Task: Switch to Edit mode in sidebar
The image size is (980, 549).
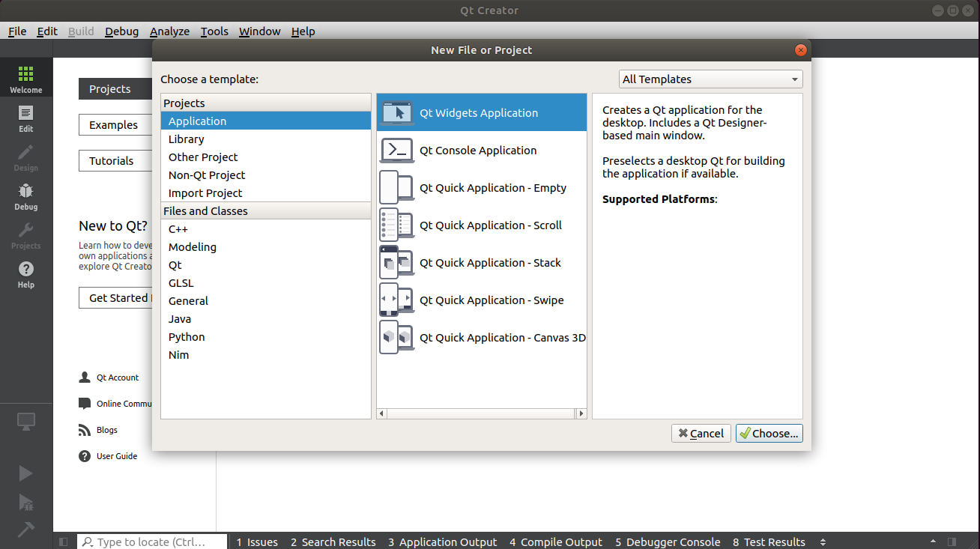Action: [x=26, y=118]
